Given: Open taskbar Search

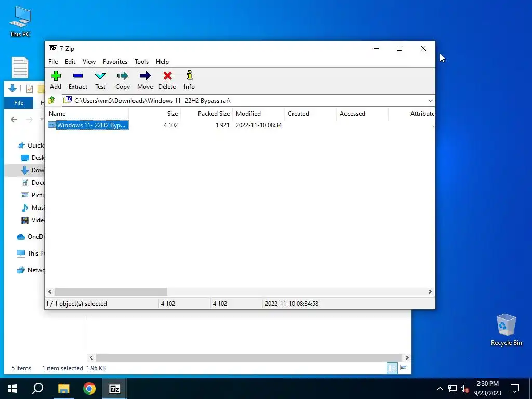Looking at the screenshot, I should point(37,389).
